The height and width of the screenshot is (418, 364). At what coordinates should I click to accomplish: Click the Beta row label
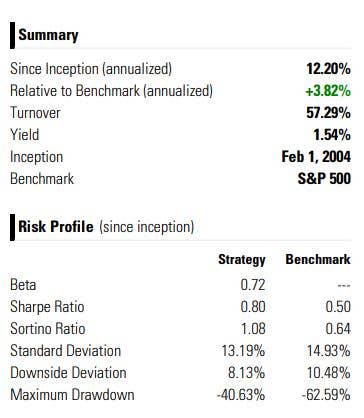(x=23, y=285)
